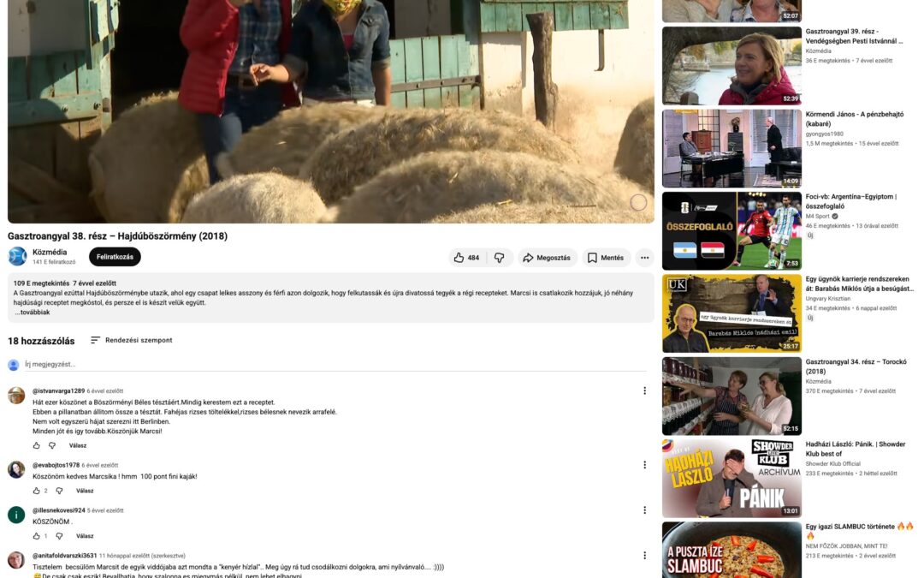Click '109 E megtekintés 7 évvel ezelőtt' text

(x=65, y=283)
